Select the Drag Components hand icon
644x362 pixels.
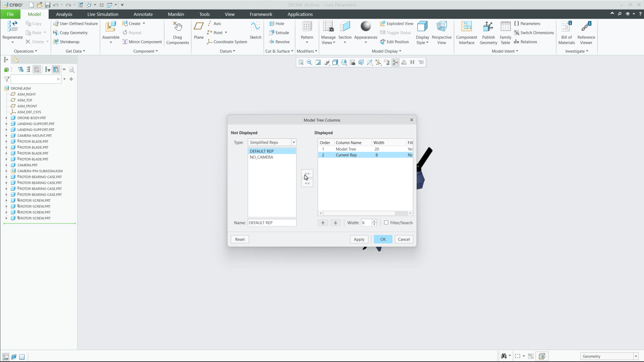click(x=177, y=27)
